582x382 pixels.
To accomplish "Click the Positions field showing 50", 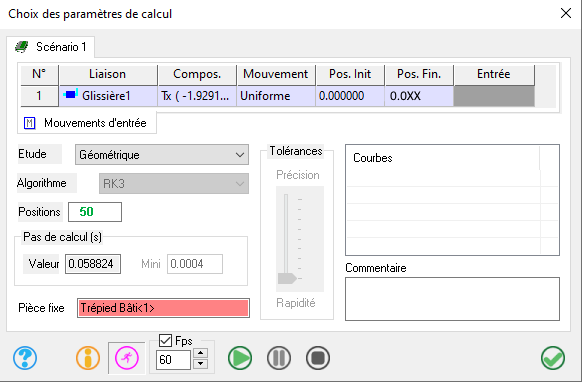I will click(95, 212).
